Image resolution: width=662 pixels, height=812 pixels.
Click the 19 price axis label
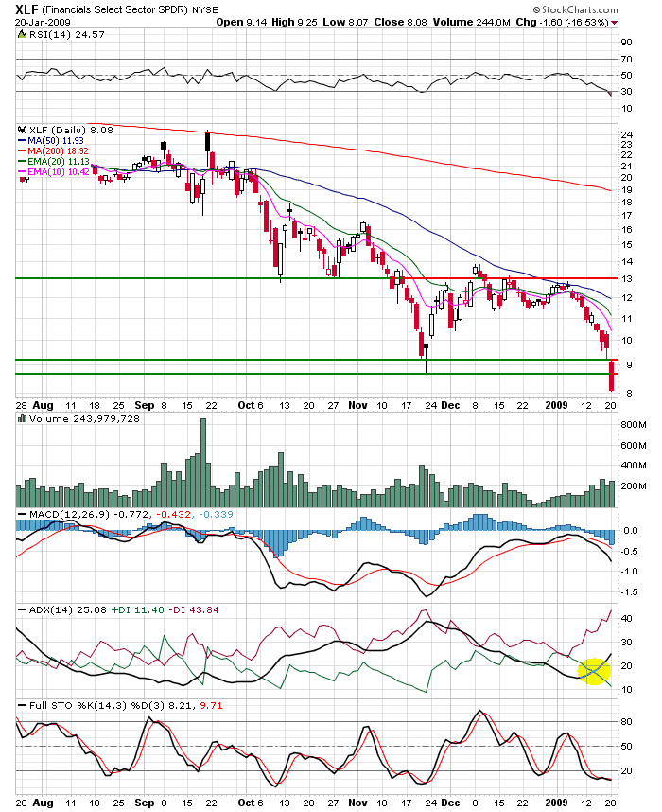(x=626, y=190)
